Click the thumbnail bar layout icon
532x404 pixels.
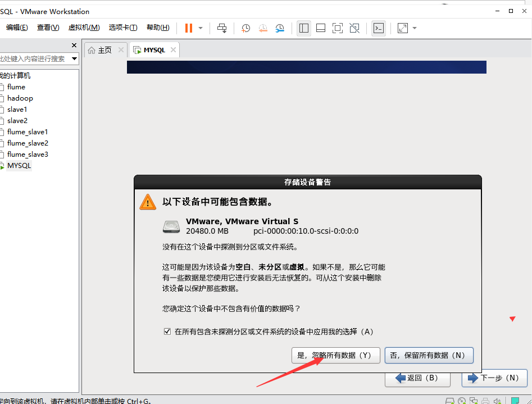[321, 28]
